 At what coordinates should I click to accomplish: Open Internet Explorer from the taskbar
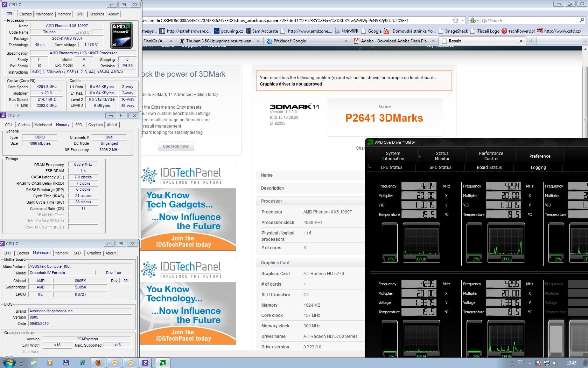coord(82,363)
